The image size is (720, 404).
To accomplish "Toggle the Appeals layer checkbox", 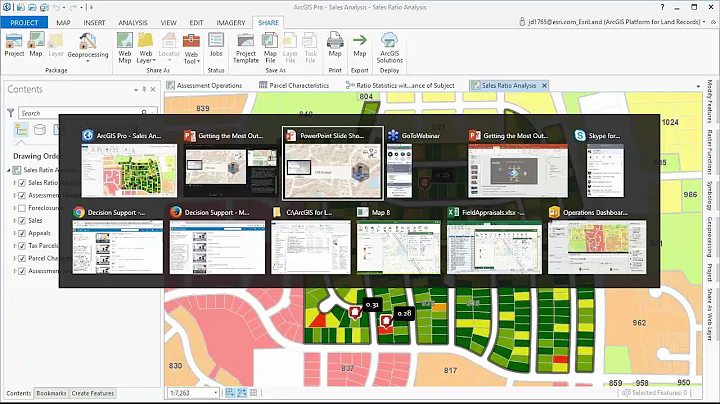I will click(x=22, y=233).
